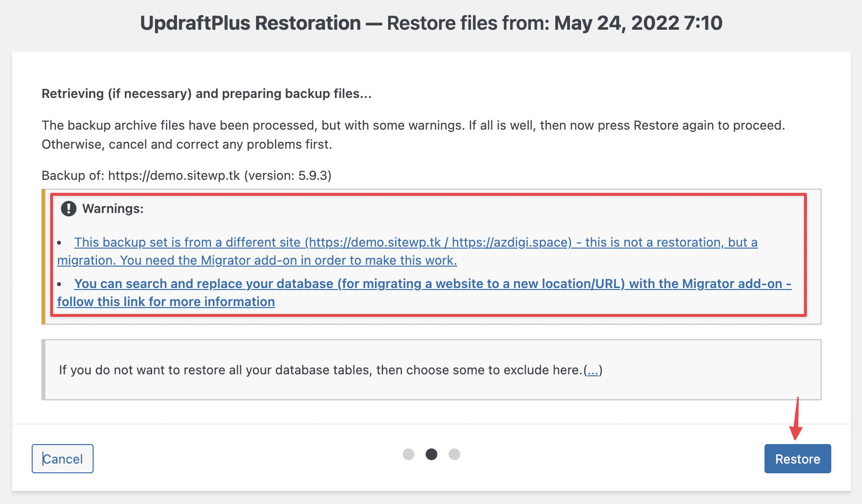Click the 'Backup of: https://demo.sitewp.tk' text
862x504 pixels.
186,175
